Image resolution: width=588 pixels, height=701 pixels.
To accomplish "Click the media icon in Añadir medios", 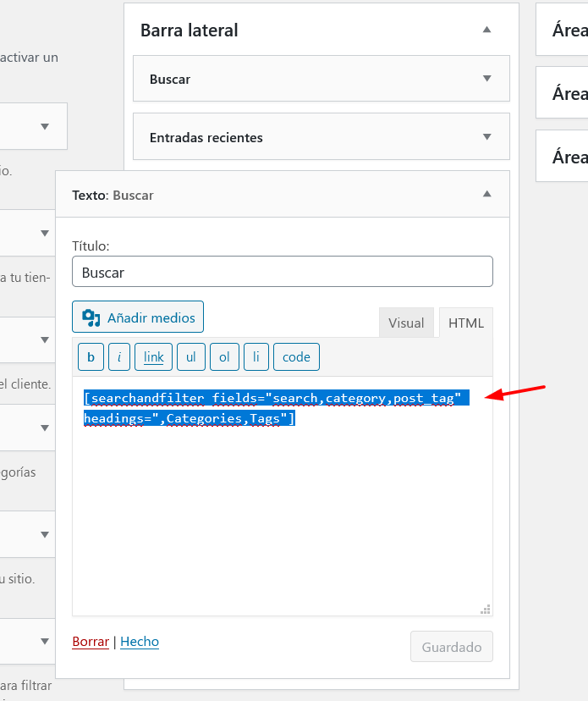I will pos(91,317).
